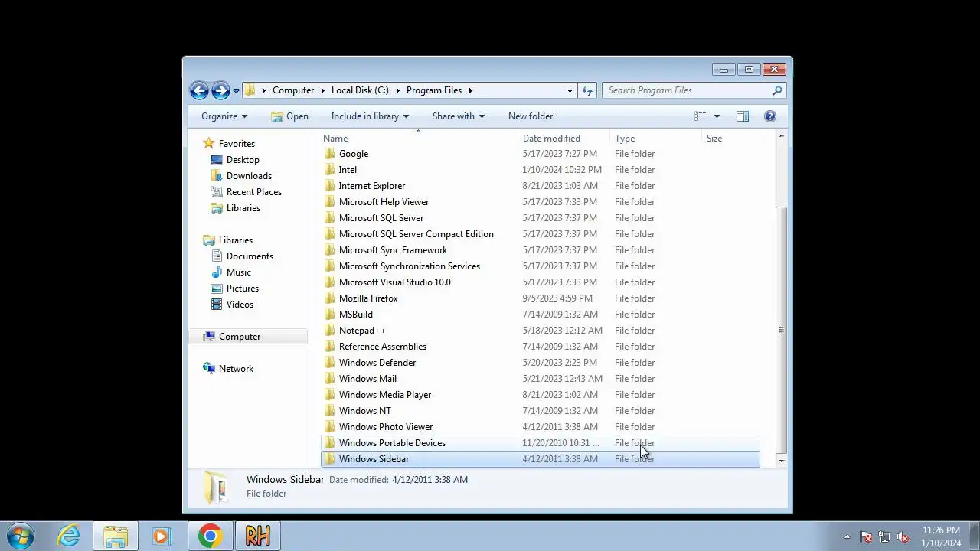Open Windows Explorer help
The height and width of the screenshot is (551, 980).
[770, 116]
